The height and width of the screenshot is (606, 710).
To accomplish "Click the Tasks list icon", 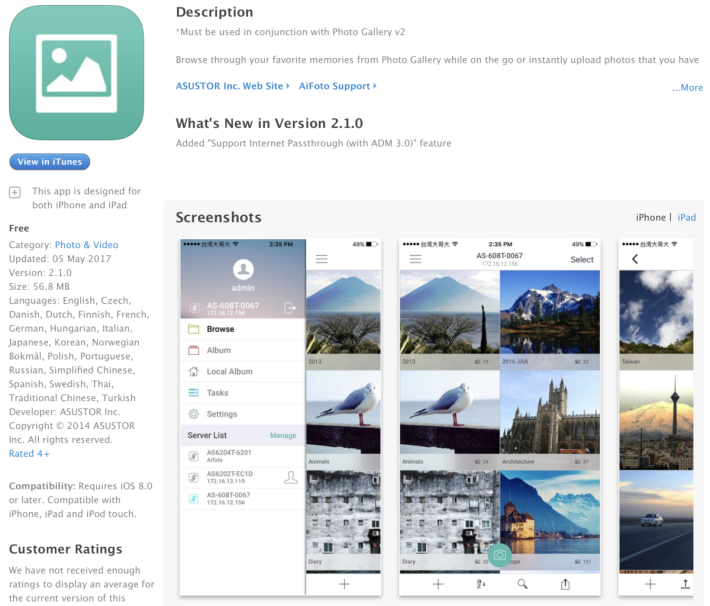I will 193,393.
